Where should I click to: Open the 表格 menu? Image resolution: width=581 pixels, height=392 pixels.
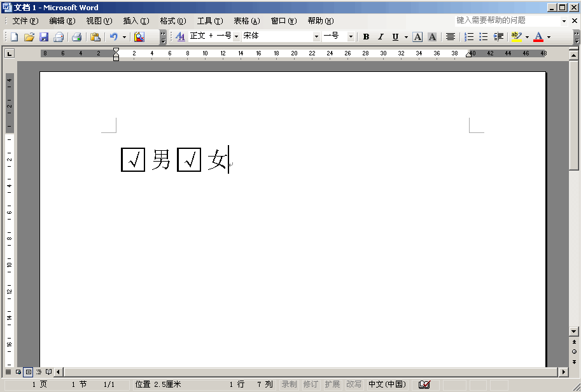pyautogui.click(x=247, y=21)
